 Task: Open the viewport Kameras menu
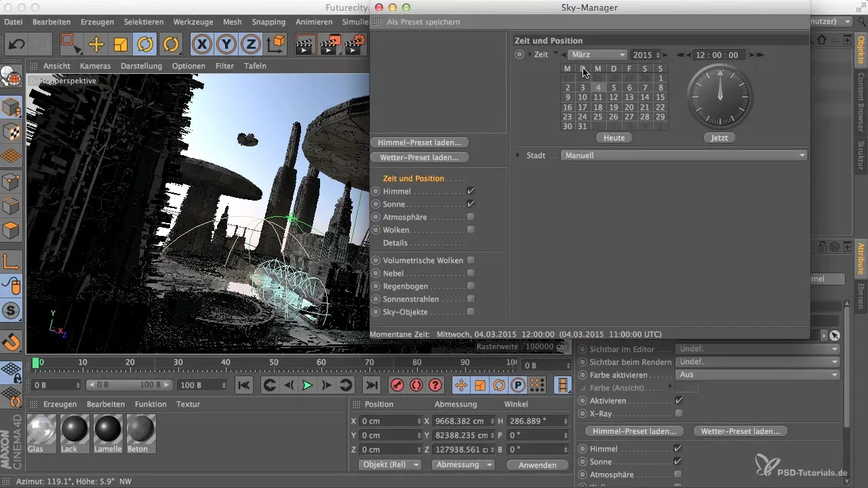[96, 66]
